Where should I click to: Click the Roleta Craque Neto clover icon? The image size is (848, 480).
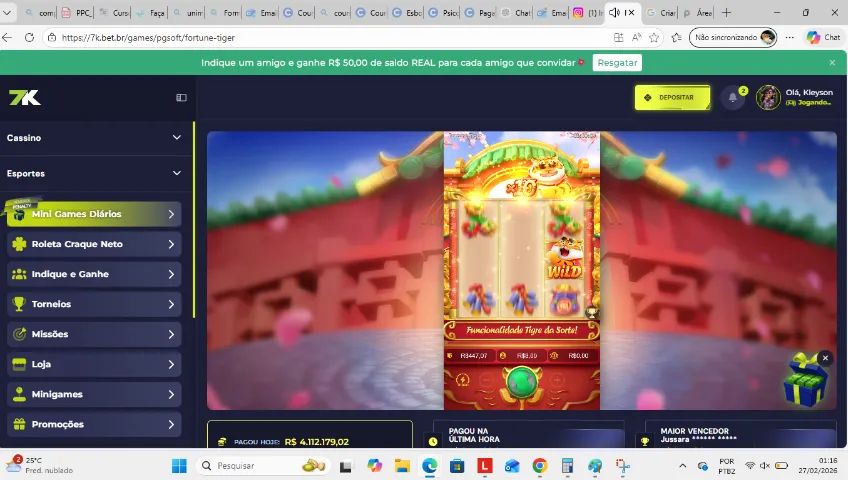(x=19, y=244)
